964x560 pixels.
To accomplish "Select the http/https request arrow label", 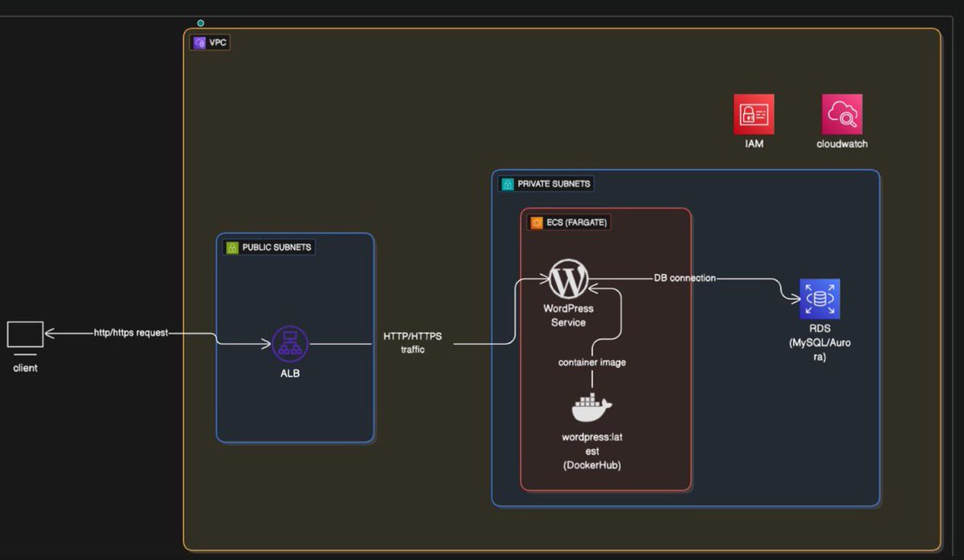I will 131,332.
